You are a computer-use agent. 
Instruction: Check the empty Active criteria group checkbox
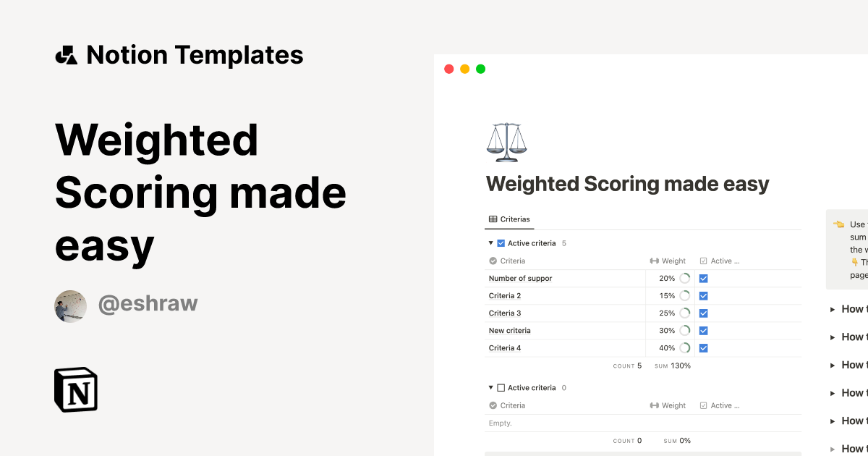[x=501, y=388]
